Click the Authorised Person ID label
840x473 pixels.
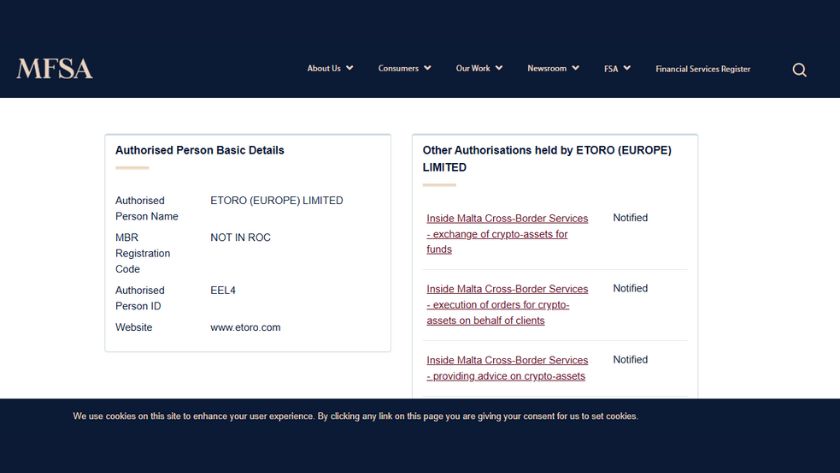140,298
